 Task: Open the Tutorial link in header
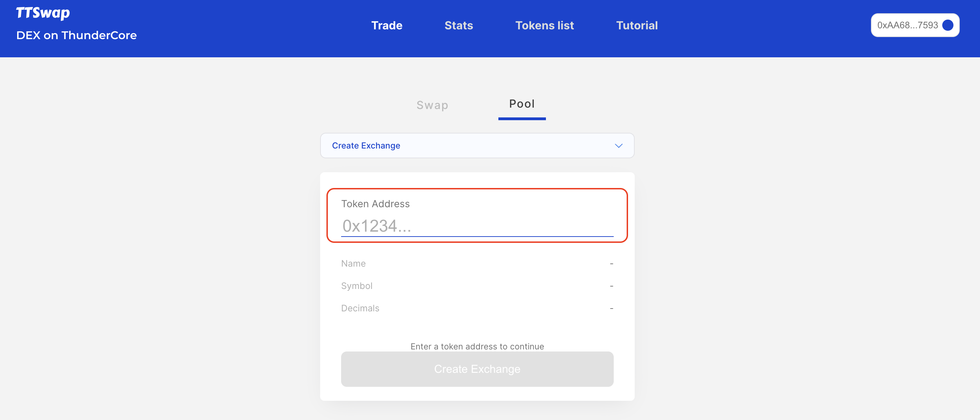(636, 26)
